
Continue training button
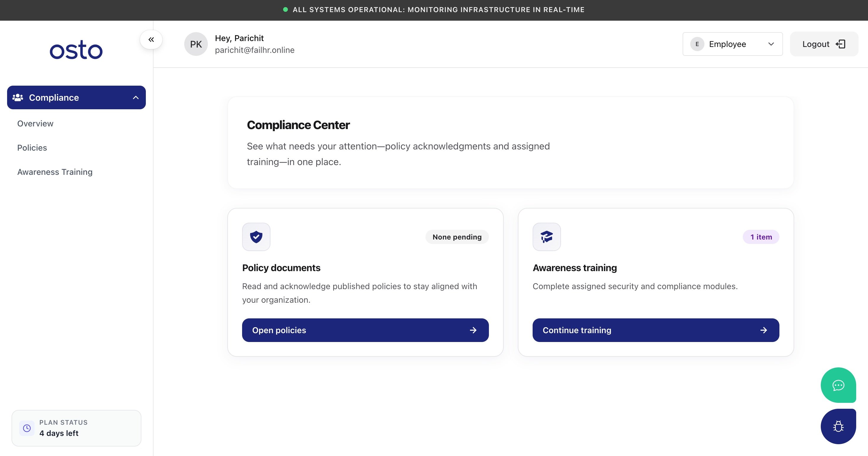(x=656, y=330)
